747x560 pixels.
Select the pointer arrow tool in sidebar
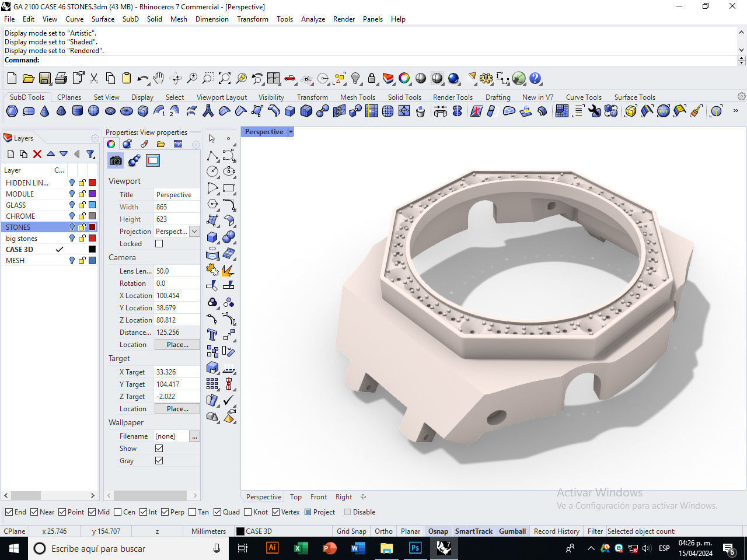(212, 138)
